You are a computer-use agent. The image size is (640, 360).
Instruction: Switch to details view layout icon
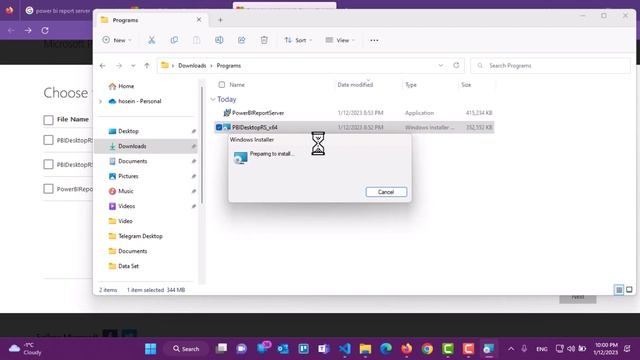(619, 290)
